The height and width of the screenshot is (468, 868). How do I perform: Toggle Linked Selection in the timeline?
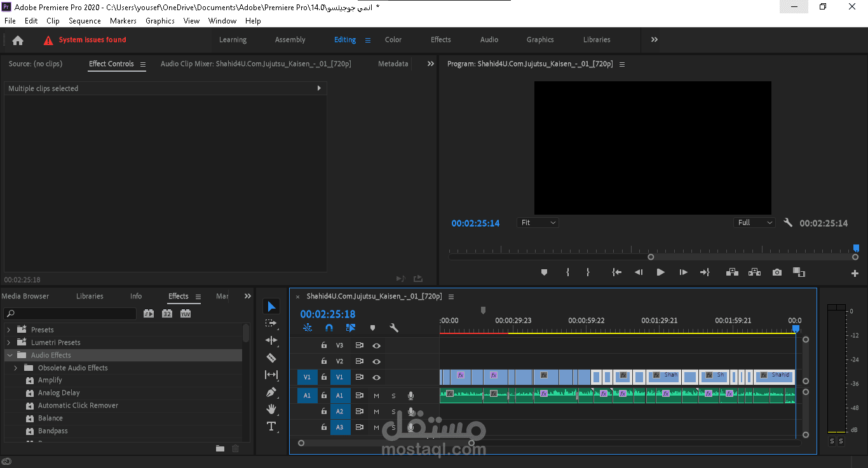351,328
